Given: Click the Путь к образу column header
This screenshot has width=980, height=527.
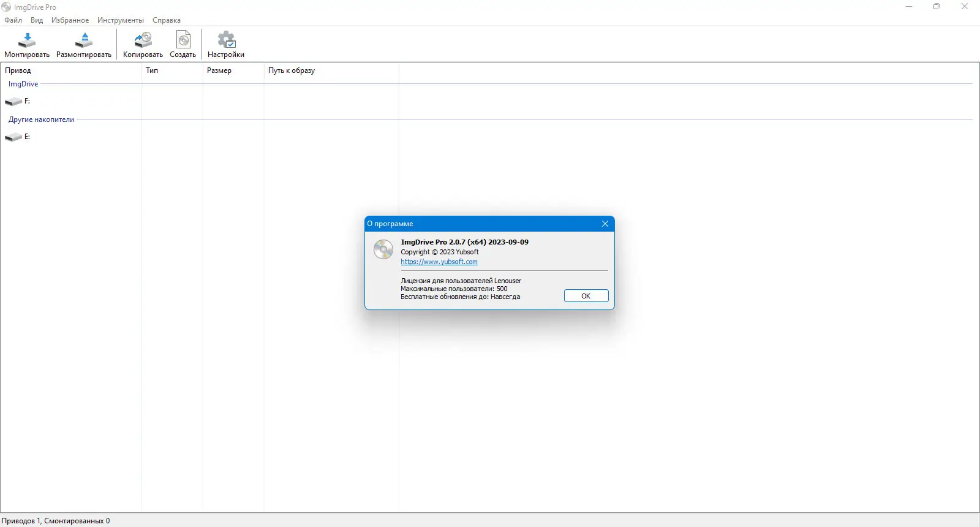Looking at the screenshot, I should point(331,70).
